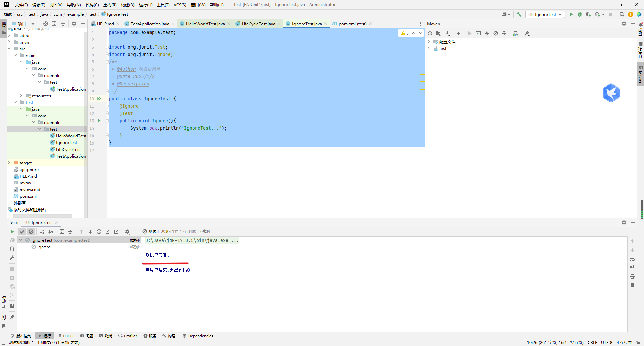This screenshot has width=644, height=346.
Task: Run IgnoreTest from the top toolbar
Action: click(571, 14)
